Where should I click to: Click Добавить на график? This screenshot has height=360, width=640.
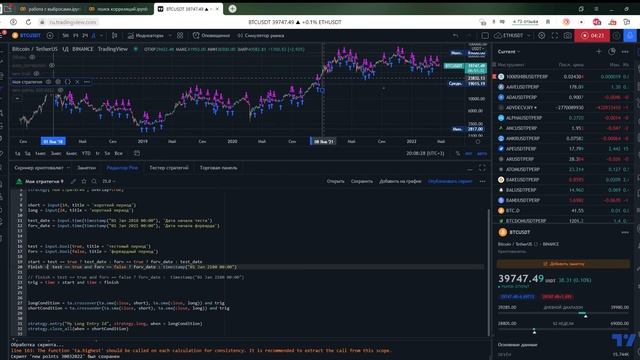[400, 181]
